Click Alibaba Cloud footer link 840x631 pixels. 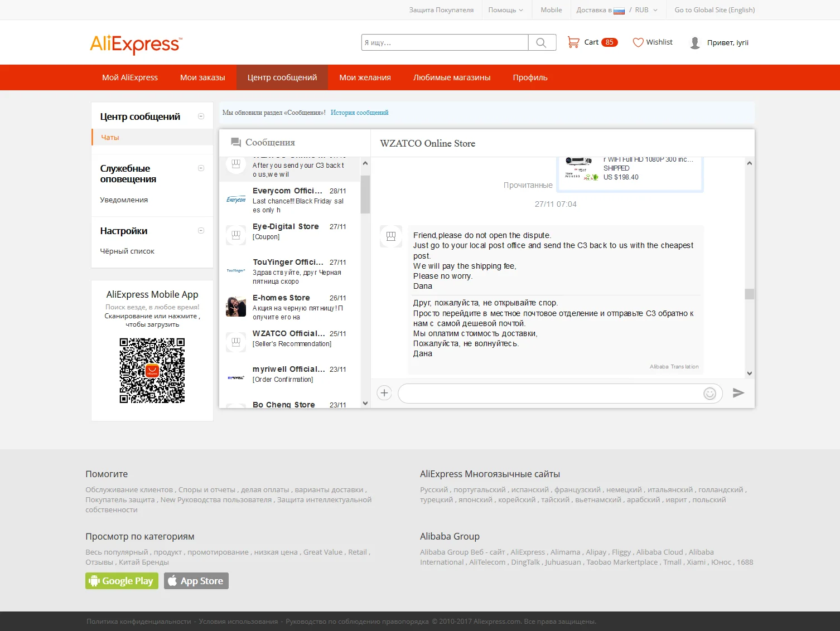(659, 552)
